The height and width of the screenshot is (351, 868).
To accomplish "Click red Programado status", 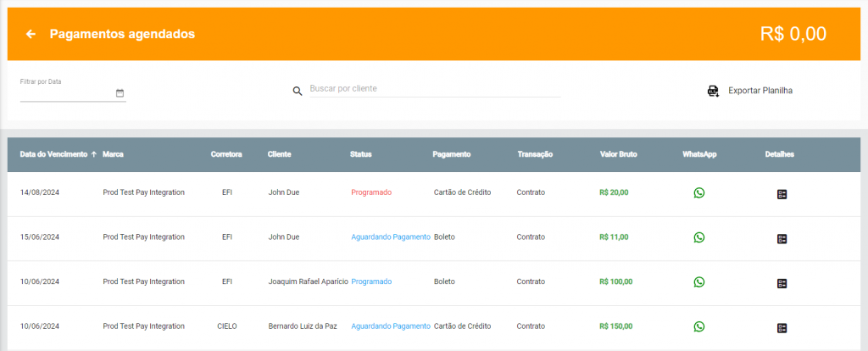I will [371, 192].
